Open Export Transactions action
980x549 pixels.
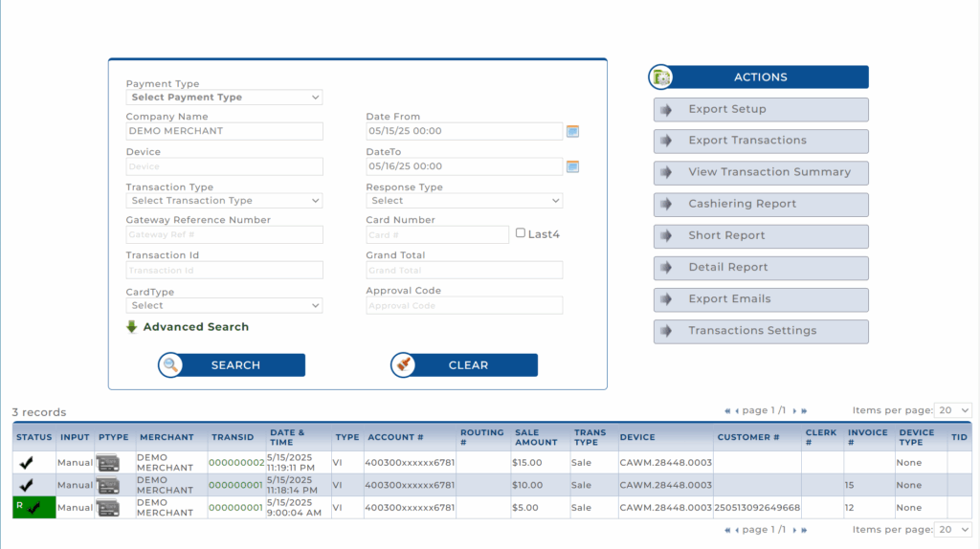coord(761,141)
